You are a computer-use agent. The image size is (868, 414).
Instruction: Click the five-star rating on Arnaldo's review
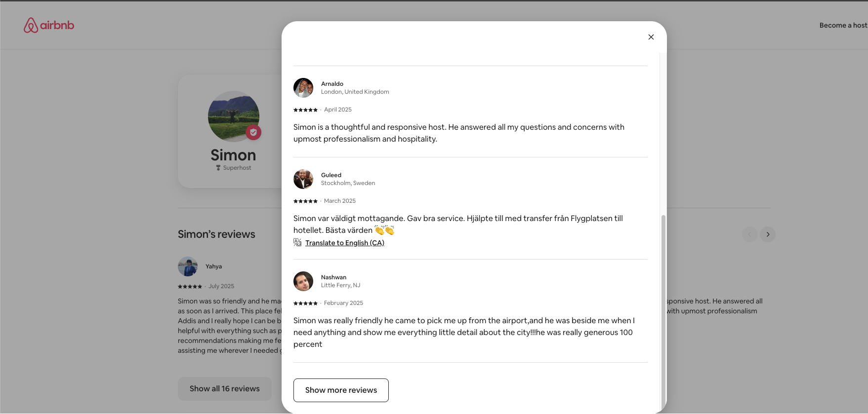(305, 110)
